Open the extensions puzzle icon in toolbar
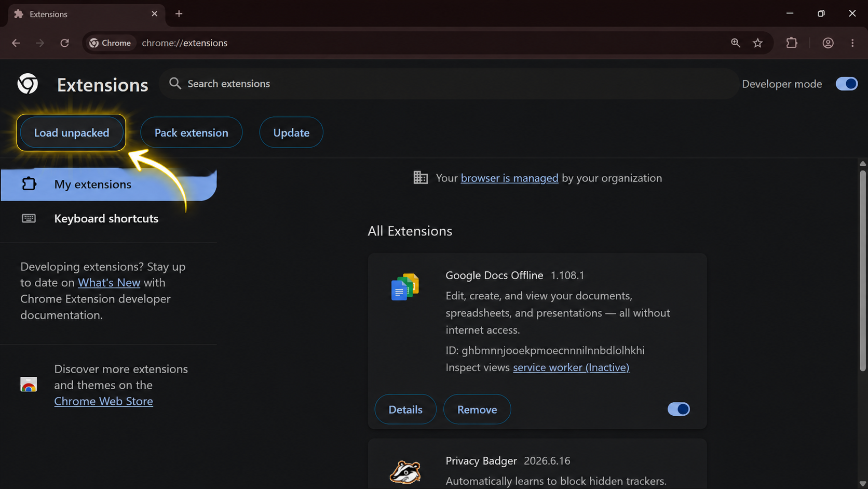The width and height of the screenshot is (868, 489). (792, 43)
